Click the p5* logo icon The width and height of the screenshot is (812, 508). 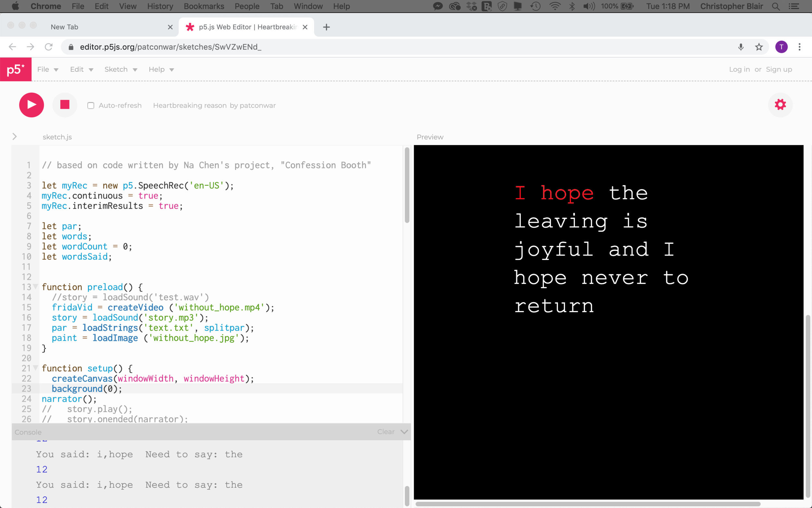click(x=16, y=70)
